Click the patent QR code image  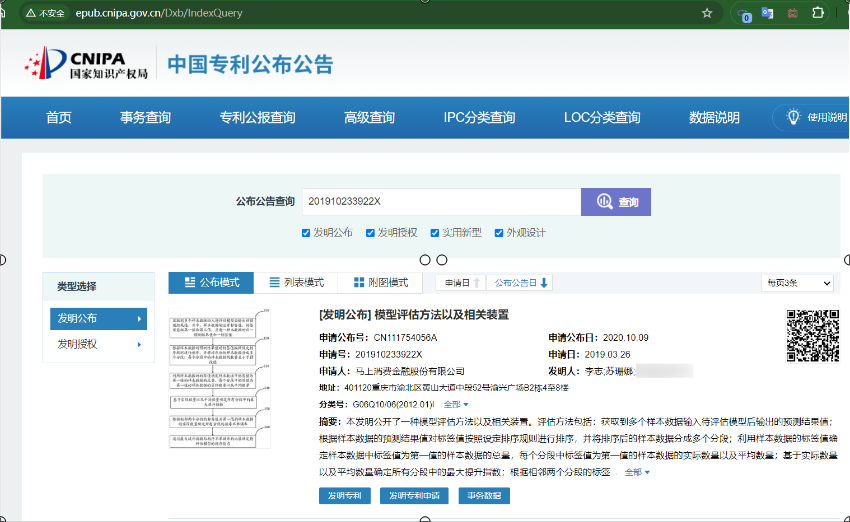(x=811, y=335)
